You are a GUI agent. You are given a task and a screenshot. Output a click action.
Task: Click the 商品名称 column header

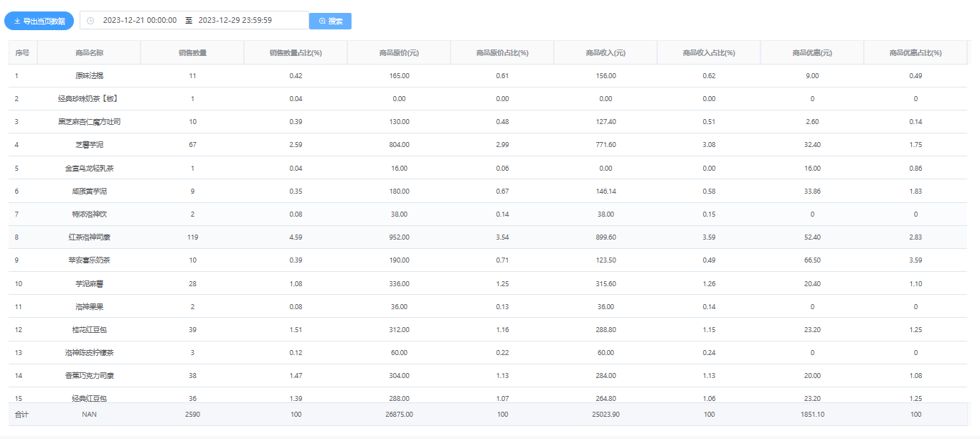(89, 53)
